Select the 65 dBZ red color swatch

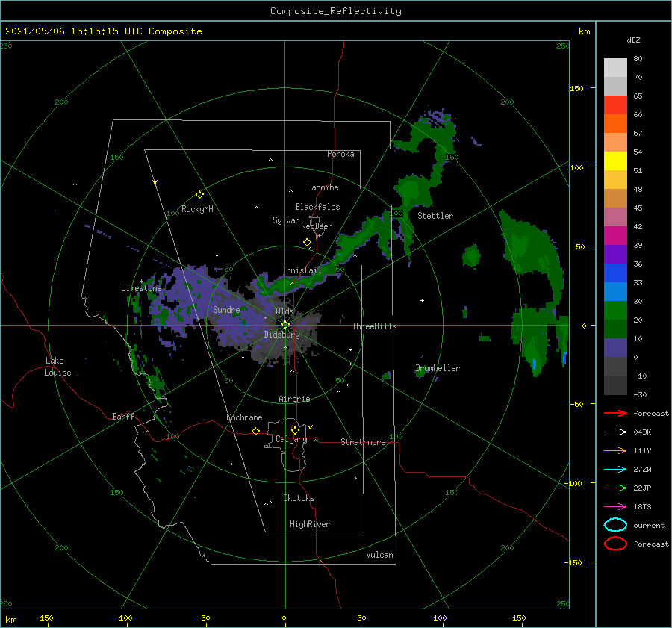615,105
